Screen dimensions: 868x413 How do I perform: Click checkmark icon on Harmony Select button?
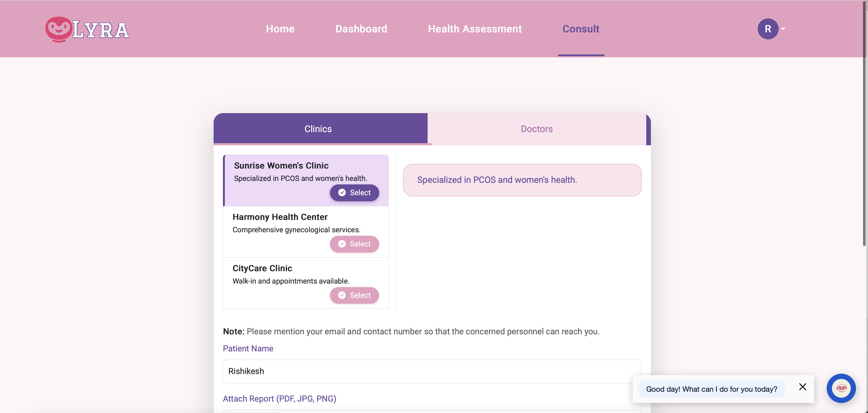point(342,244)
